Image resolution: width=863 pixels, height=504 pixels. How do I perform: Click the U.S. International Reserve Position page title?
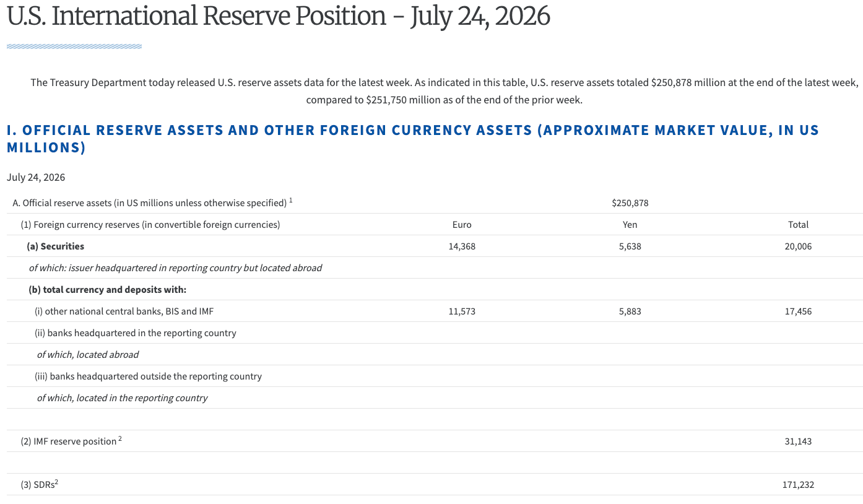(278, 16)
